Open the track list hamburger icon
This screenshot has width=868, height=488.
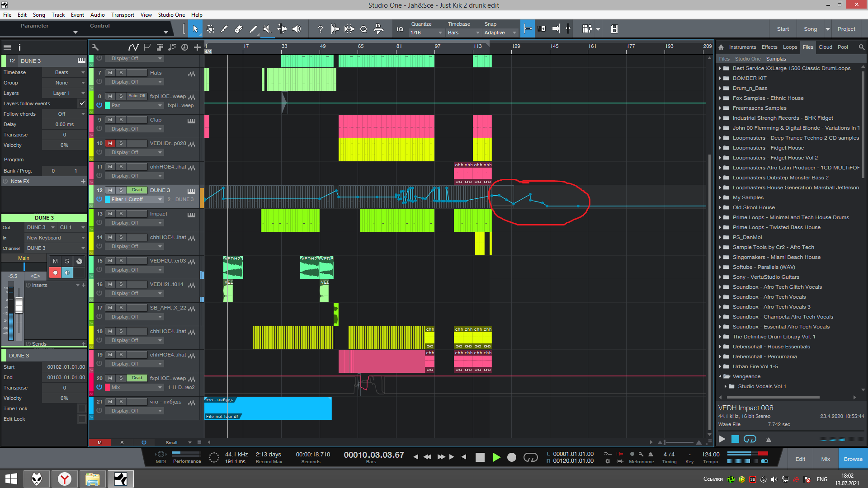(7, 47)
